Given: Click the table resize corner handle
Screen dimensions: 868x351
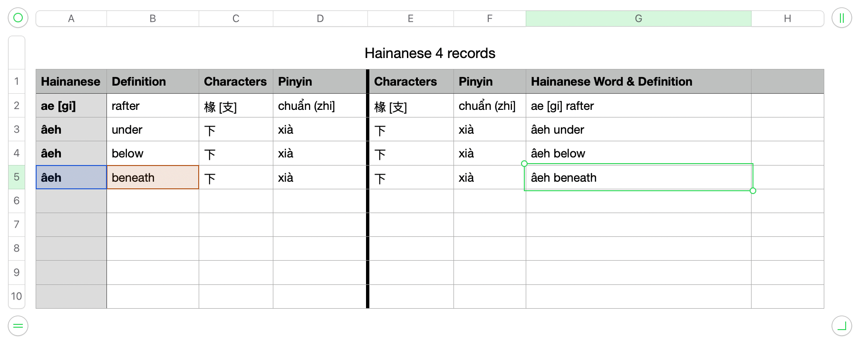Looking at the screenshot, I should coord(841,326).
